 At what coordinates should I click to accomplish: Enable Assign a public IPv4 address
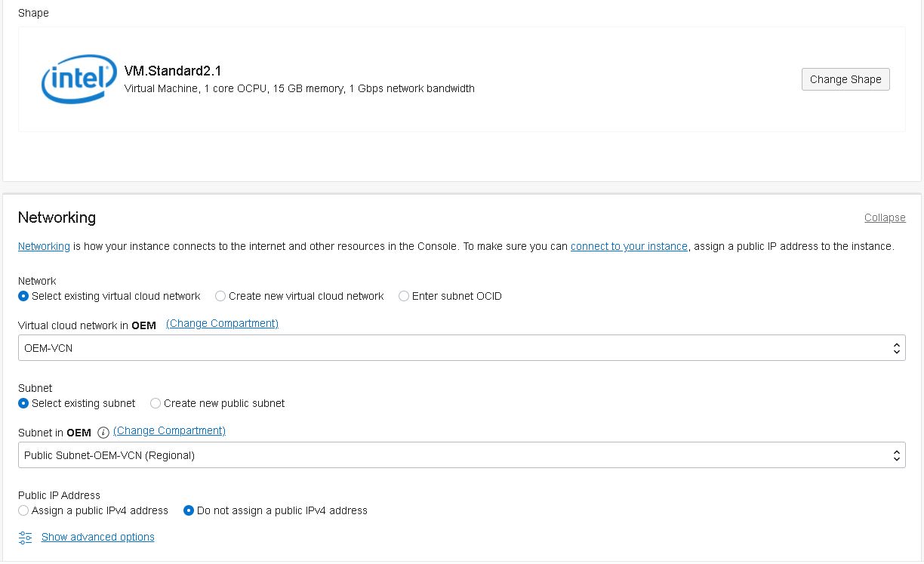[23, 510]
